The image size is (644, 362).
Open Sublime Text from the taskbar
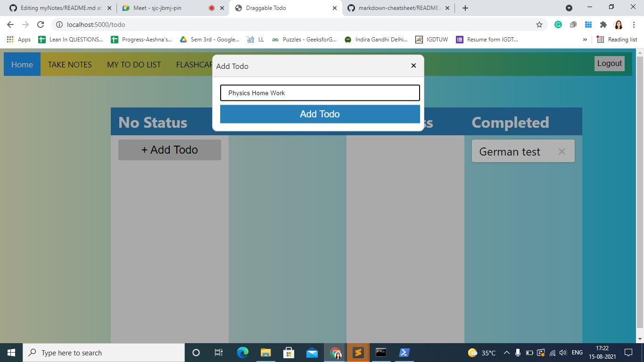(x=358, y=353)
